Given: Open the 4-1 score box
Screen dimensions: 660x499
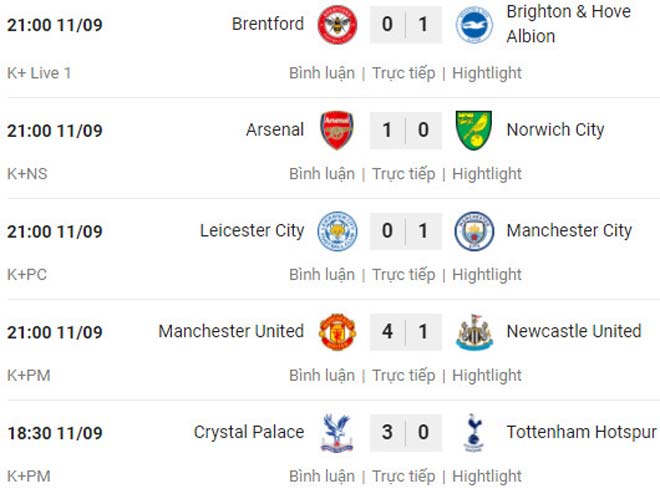Looking at the screenshot, I should coord(406,332).
